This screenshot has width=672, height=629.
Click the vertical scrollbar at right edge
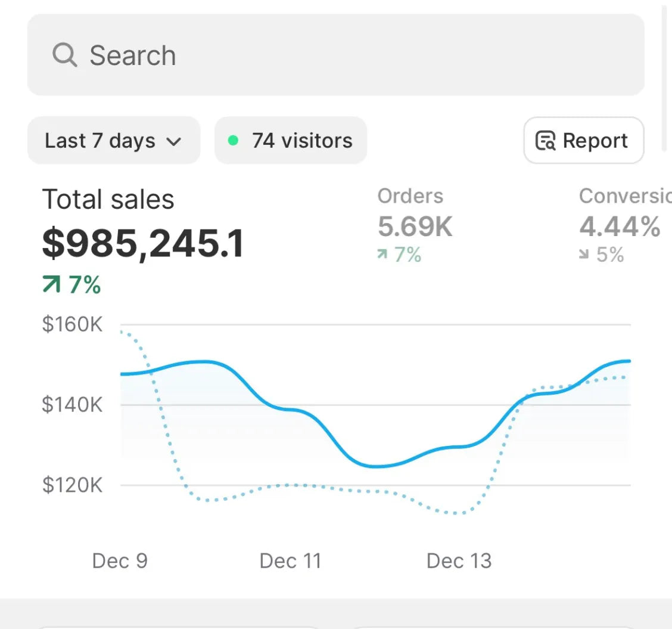pyautogui.click(x=665, y=78)
